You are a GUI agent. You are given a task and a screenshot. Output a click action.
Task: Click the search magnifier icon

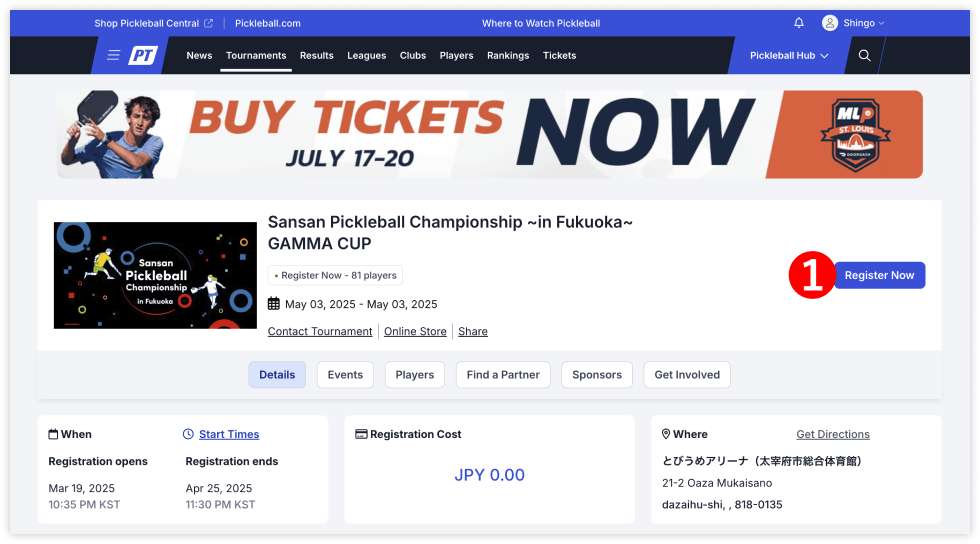point(864,55)
